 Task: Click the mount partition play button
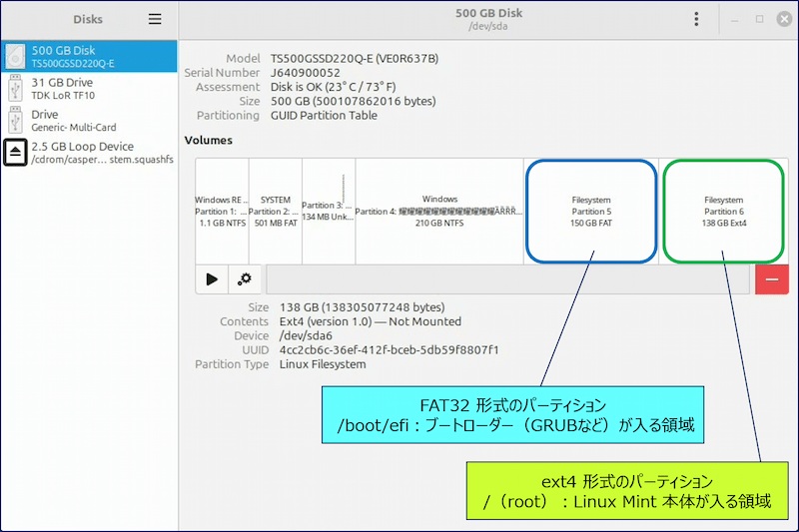[212, 279]
